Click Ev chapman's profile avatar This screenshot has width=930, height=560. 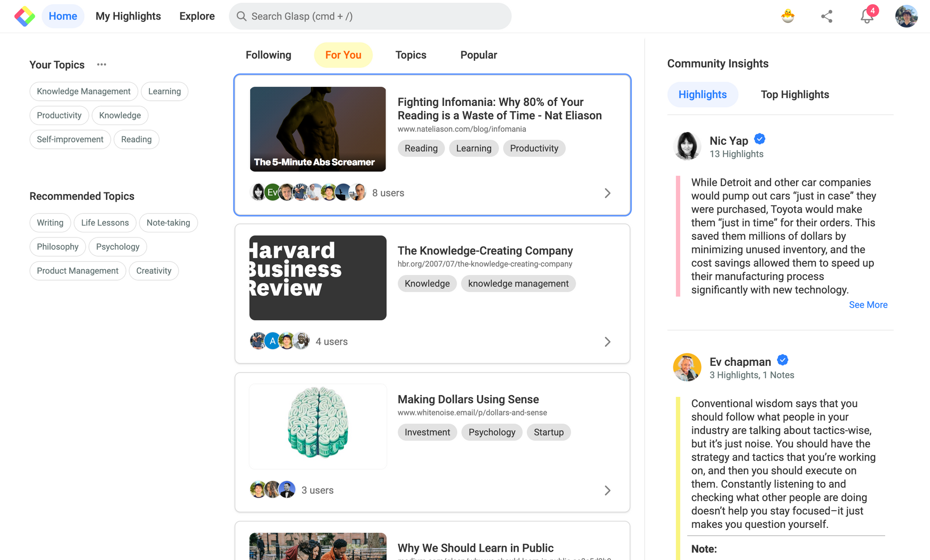coord(687,367)
